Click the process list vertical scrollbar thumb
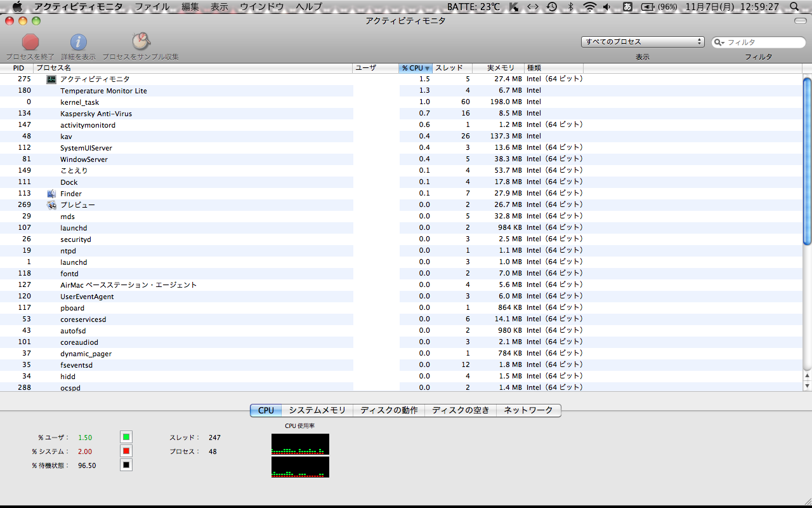The width and height of the screenshot is (812, 508). click(807, 161)
